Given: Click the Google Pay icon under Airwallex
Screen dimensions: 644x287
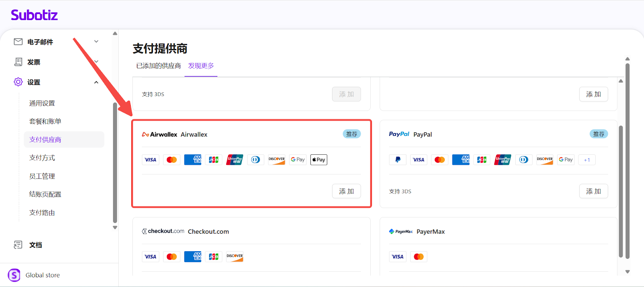Looking at the screenshot, I should tap(297, 160).
